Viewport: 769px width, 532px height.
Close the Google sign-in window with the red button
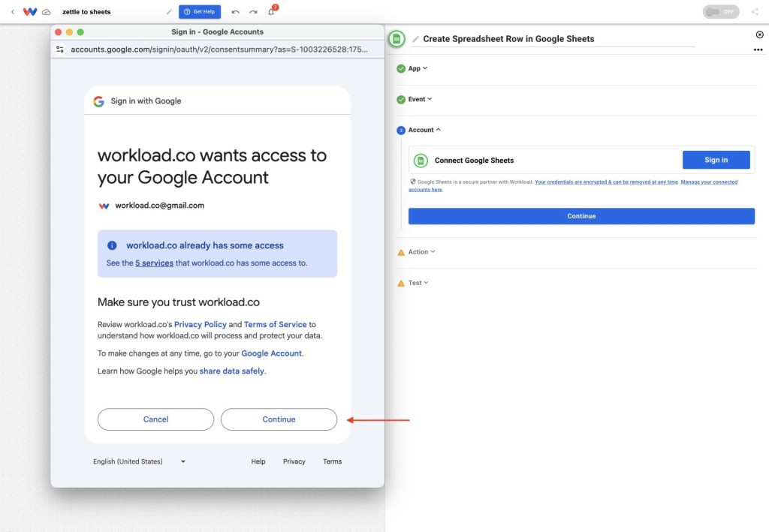pos(59,32)
